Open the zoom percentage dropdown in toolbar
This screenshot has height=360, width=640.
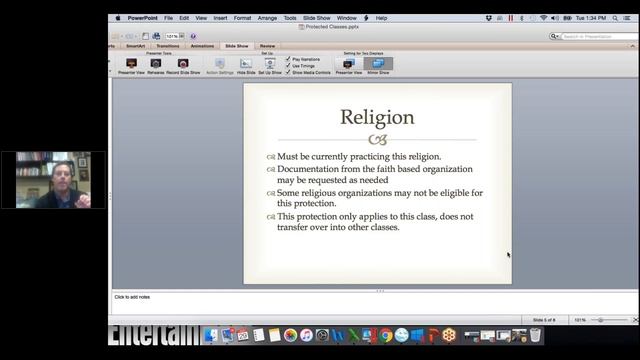(x=182, y=36)
